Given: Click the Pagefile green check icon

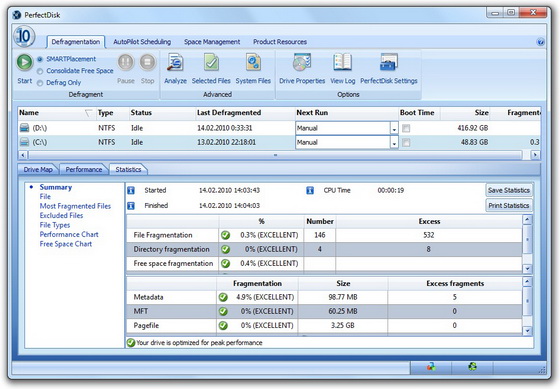Looking at the screenshot, I should (223, 325).
